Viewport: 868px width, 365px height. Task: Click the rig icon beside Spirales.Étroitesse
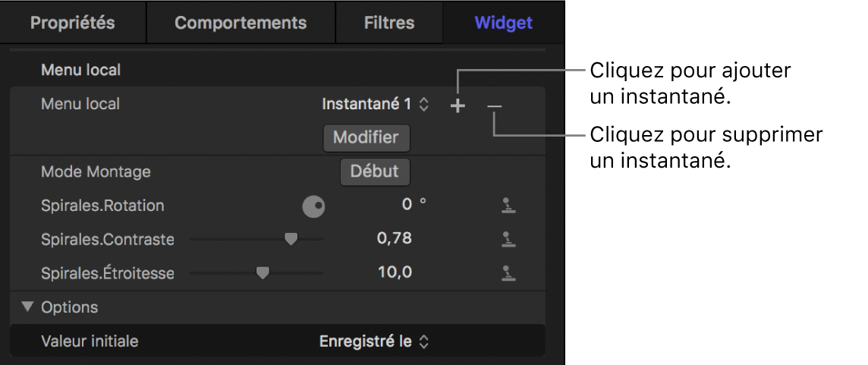[x=508, y=273]
